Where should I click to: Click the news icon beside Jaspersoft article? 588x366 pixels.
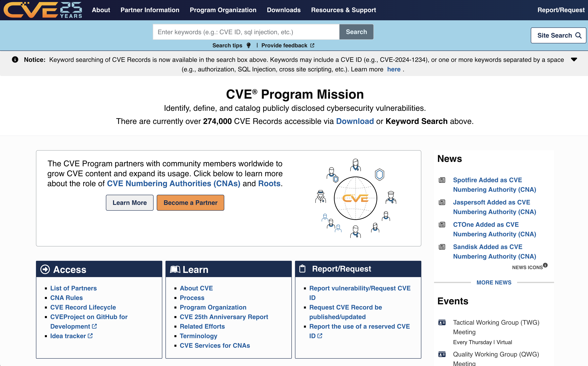442,202
